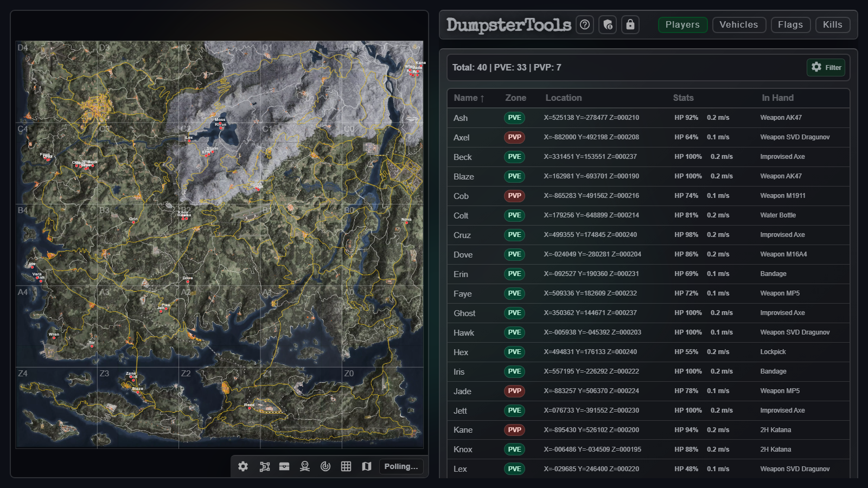Click Hex's Lockpick item
Image resolution: width=868 pixels, height=488 pixels.
pyautogui.click(x=773, y=352)
